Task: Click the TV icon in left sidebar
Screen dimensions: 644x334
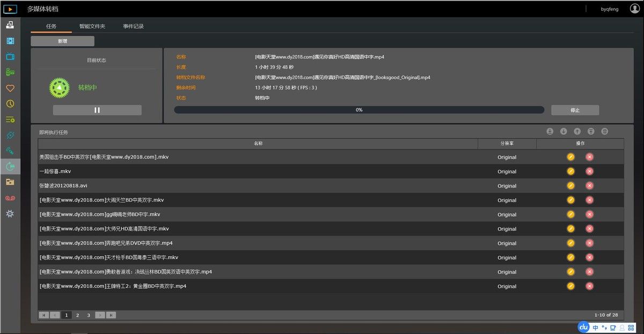Action: 10,56
